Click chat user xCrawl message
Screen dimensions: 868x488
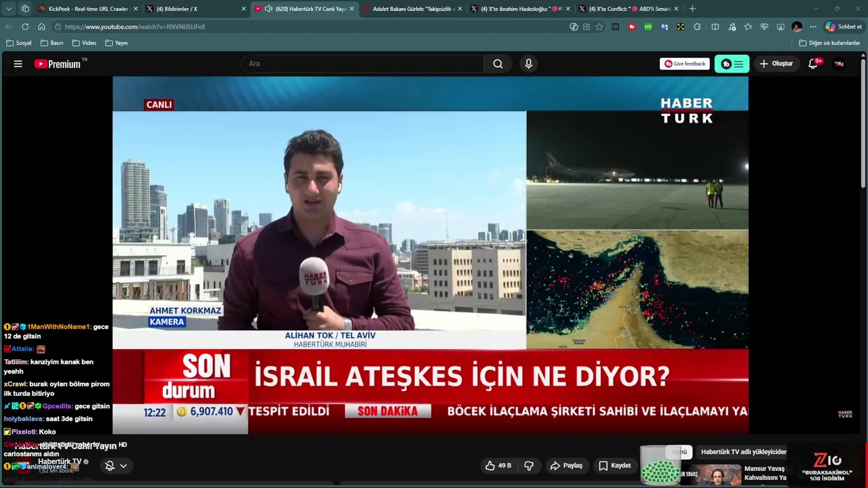pyautogui.click(x=56, y=388)
